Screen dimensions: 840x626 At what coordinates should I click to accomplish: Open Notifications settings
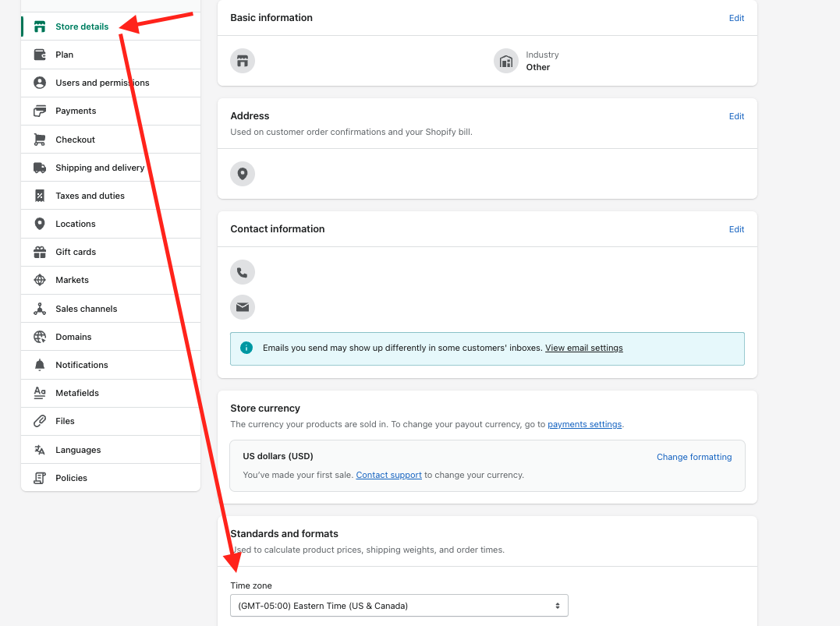[x=110, y=365]
